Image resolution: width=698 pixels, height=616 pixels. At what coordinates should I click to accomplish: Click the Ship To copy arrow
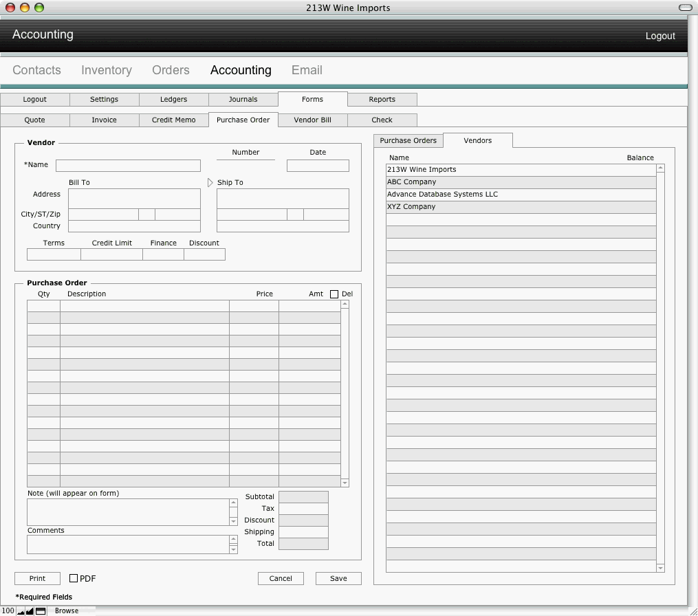[210, 182]
